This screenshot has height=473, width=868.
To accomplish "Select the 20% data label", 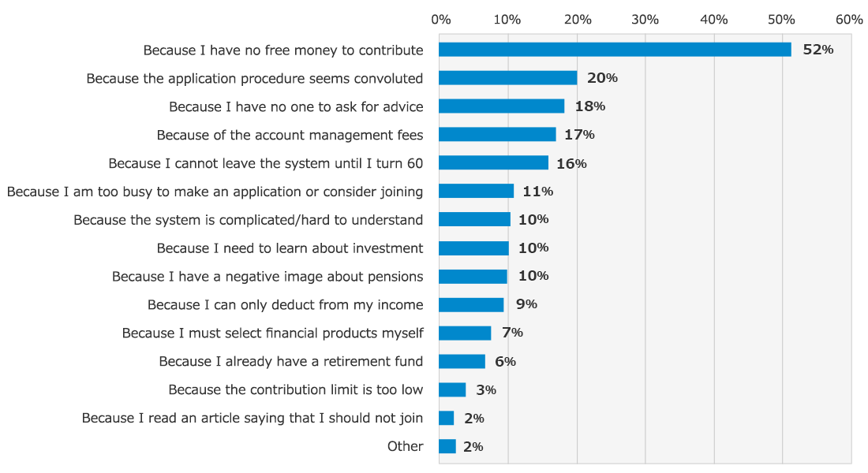I will pyautogui.click(x=602, y=78).
